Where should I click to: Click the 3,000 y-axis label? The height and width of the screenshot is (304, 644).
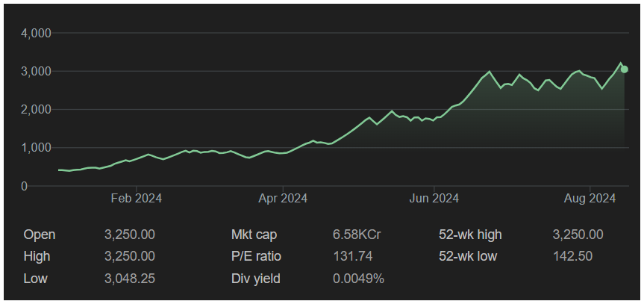click(x=36, y=72)
